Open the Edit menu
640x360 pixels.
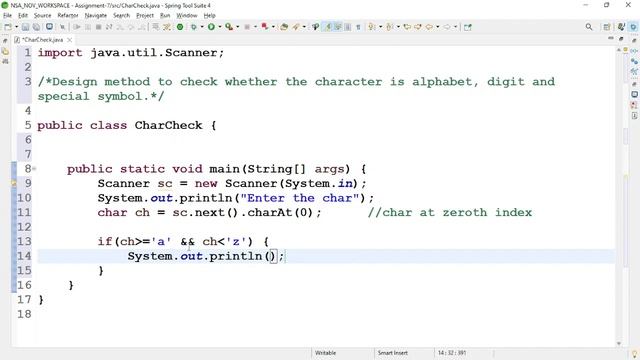[x=23, y=16]
